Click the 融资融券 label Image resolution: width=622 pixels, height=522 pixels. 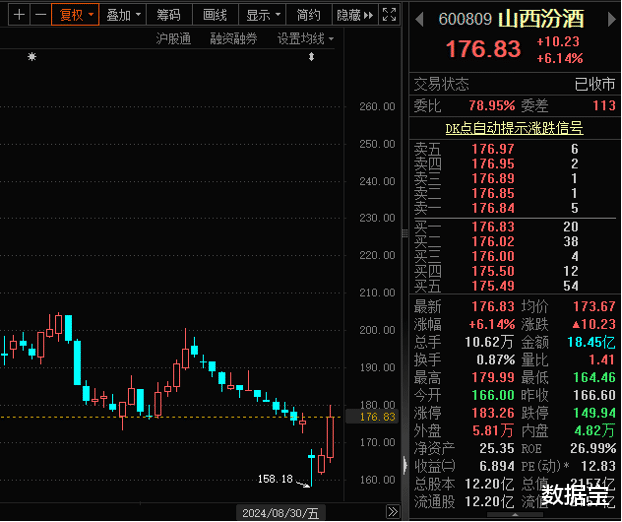[x=234, y=38]
